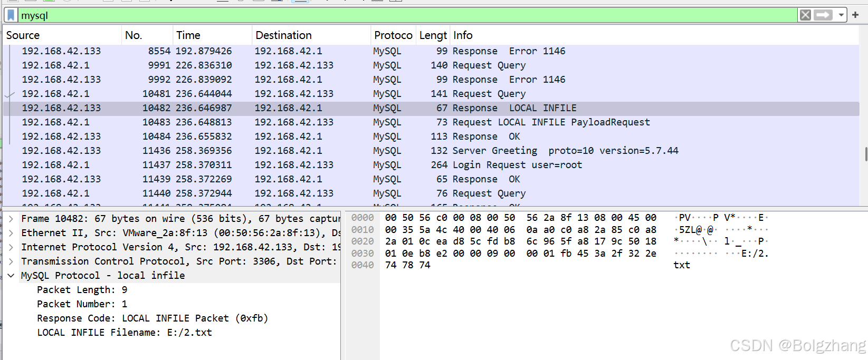The height and width of the screenshot is (360, 868).
Task: Select packet 11436 Server Greeting row
Action: (x=431, y=151)
